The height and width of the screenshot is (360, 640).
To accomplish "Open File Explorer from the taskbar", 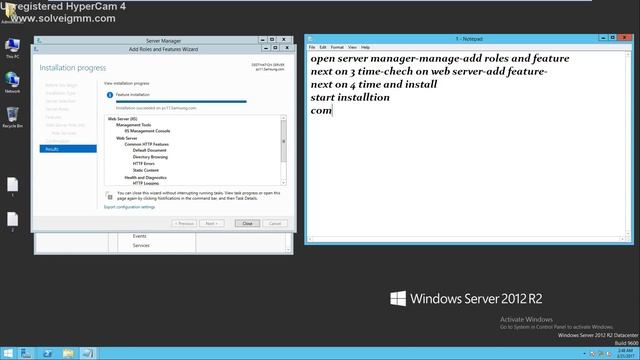I will pyautogui.click(x=68, y=353).
